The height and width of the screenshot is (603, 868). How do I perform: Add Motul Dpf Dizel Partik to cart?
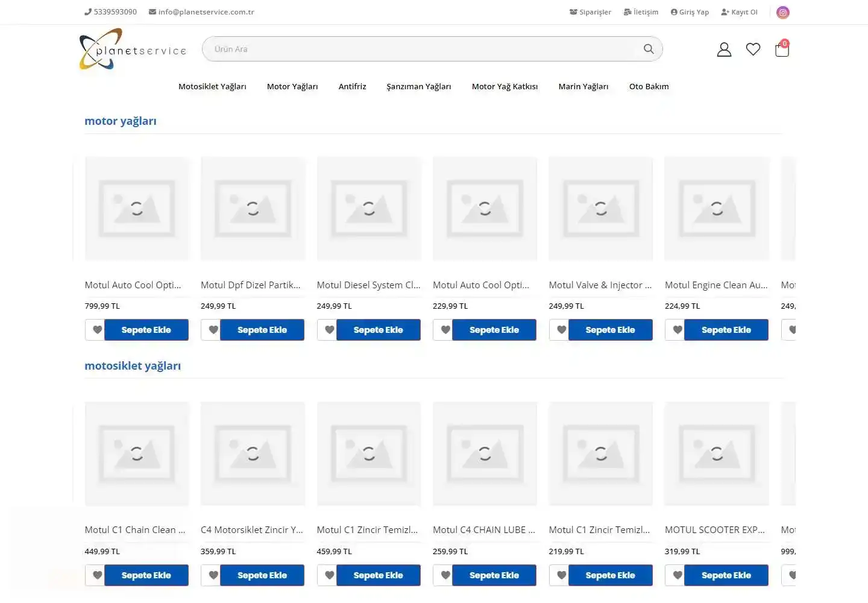click(262, 330)
